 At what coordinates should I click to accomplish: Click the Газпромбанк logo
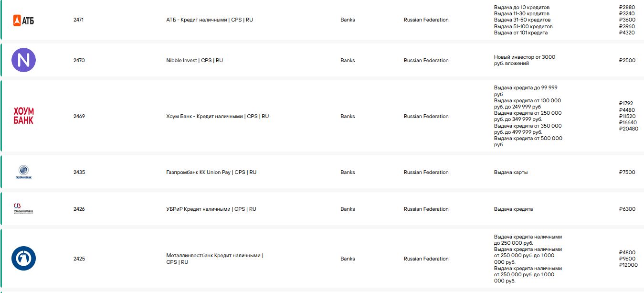(x=23, y=172)
